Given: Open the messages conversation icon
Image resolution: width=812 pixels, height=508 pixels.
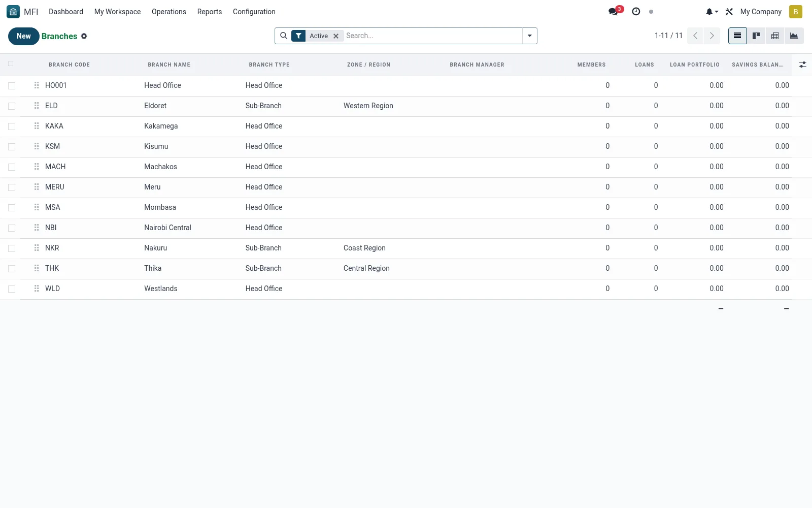Looking at the screenshot, I should tap(614, 12).
